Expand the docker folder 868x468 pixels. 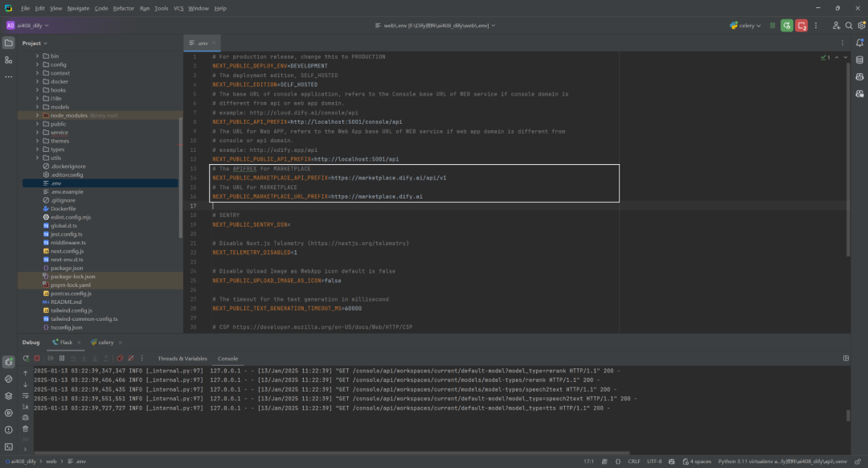(37, 81)
